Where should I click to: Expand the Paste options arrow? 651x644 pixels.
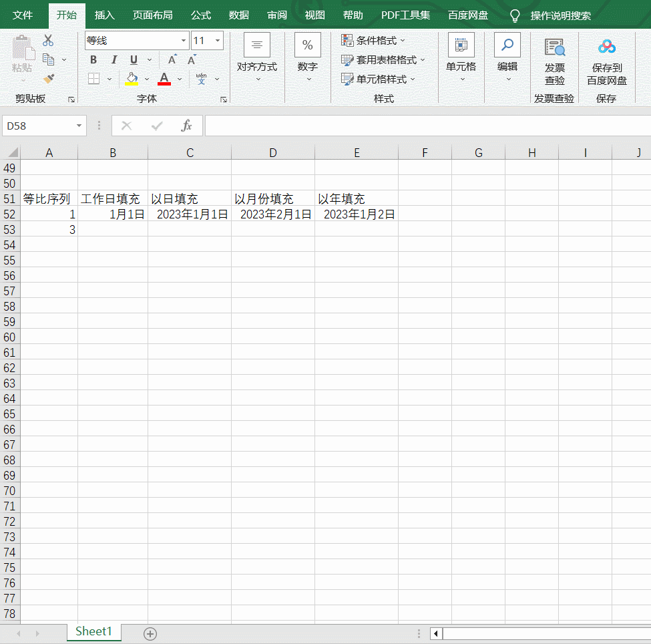click(23, 81)
